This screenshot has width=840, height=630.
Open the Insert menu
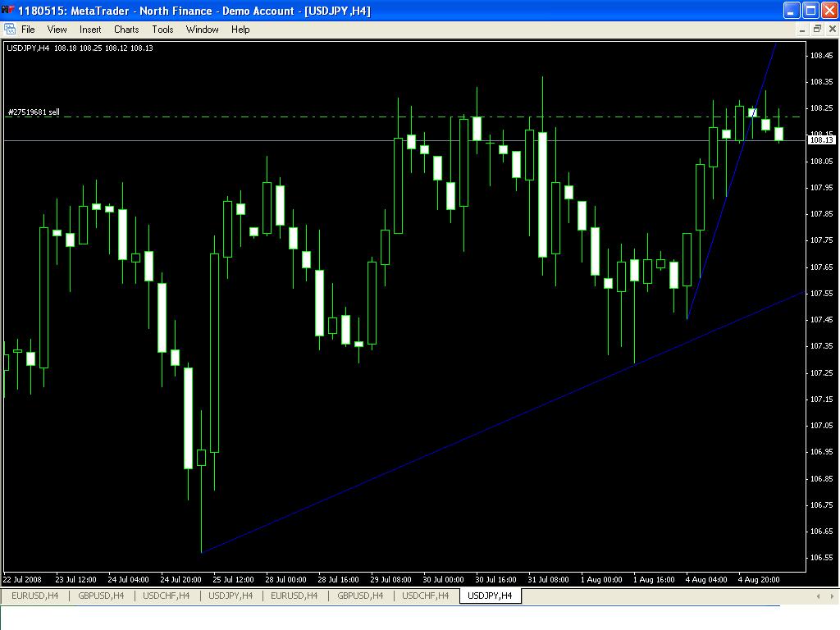[90, 30]
